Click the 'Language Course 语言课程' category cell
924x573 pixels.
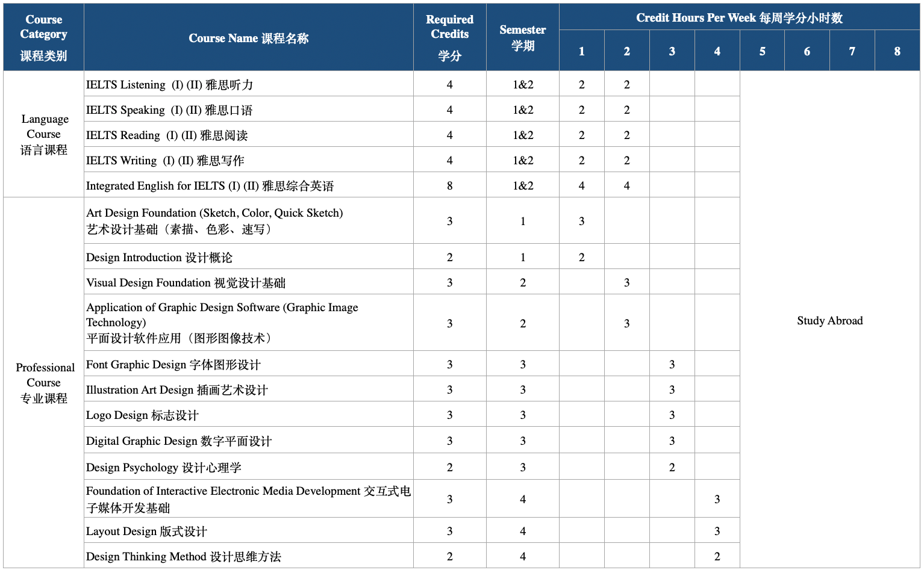coord(44,134)
